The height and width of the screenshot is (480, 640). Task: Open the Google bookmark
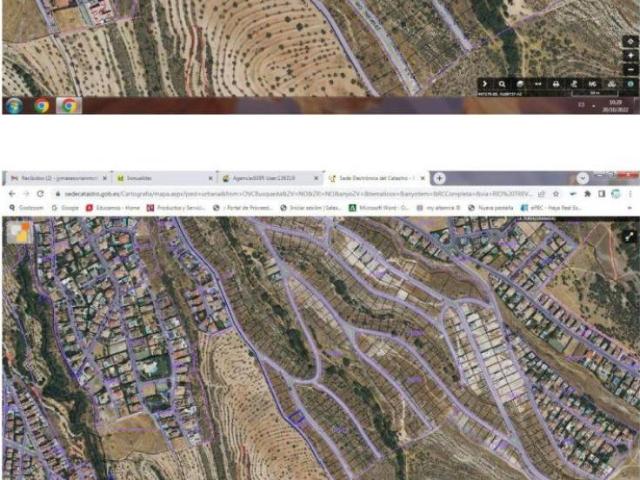pos(65,208)
